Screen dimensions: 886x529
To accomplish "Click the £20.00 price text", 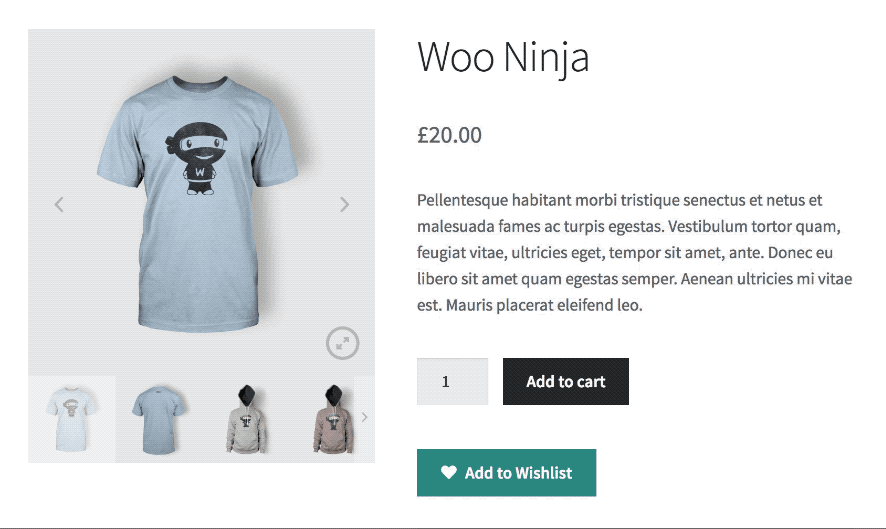I will point(449,135).
